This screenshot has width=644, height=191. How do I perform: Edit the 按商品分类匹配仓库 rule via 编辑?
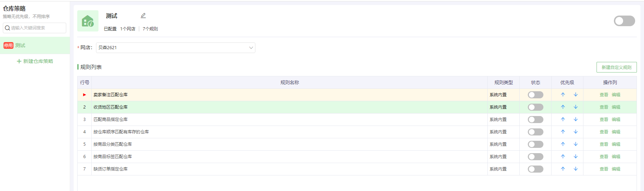(616, 144)
